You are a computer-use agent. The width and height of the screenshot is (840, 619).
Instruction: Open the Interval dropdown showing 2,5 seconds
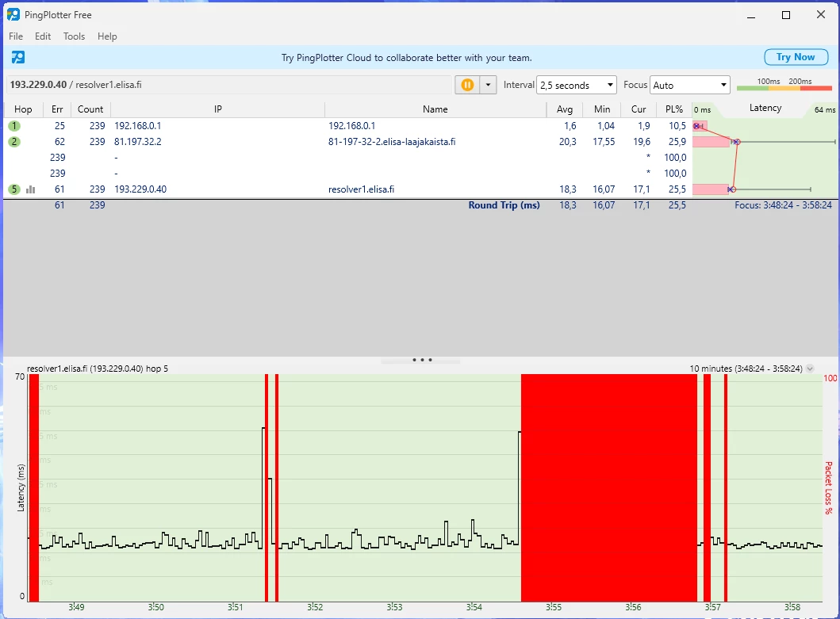coord(576,85)
